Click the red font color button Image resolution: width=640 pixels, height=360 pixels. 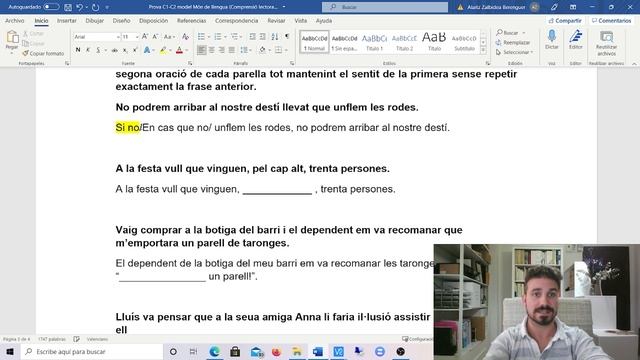[179, 50]
